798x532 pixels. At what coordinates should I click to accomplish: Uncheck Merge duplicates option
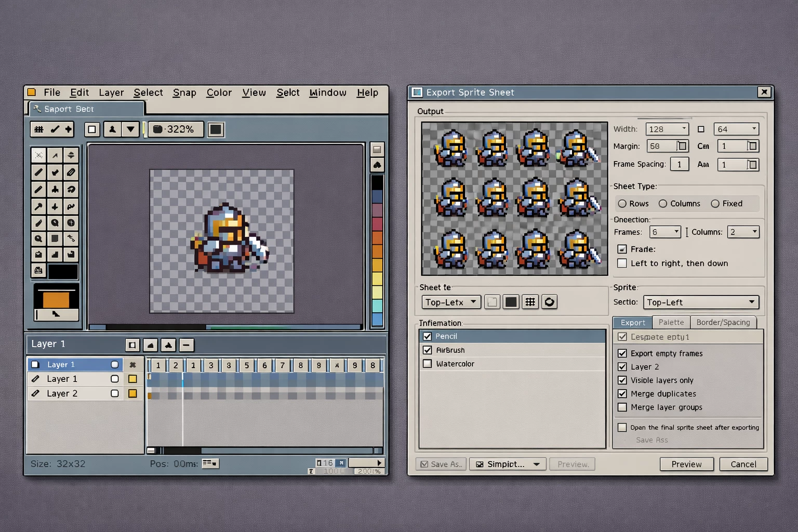tap(622, 394)
